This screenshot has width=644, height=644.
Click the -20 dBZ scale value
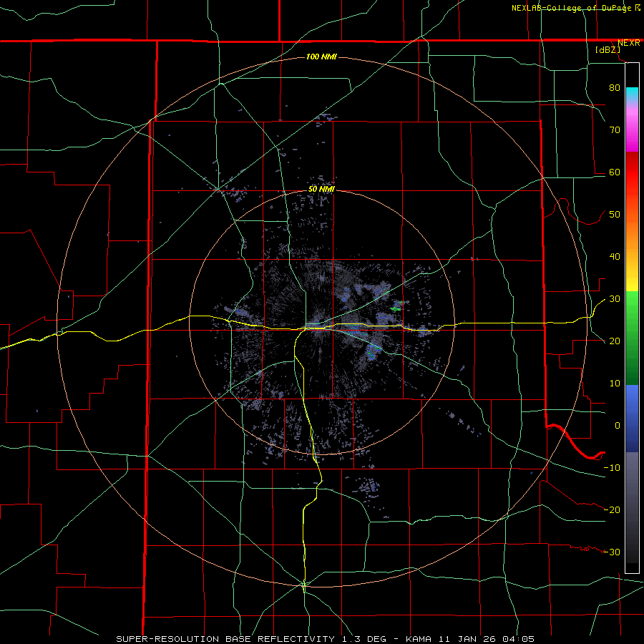tap(612, 510)
